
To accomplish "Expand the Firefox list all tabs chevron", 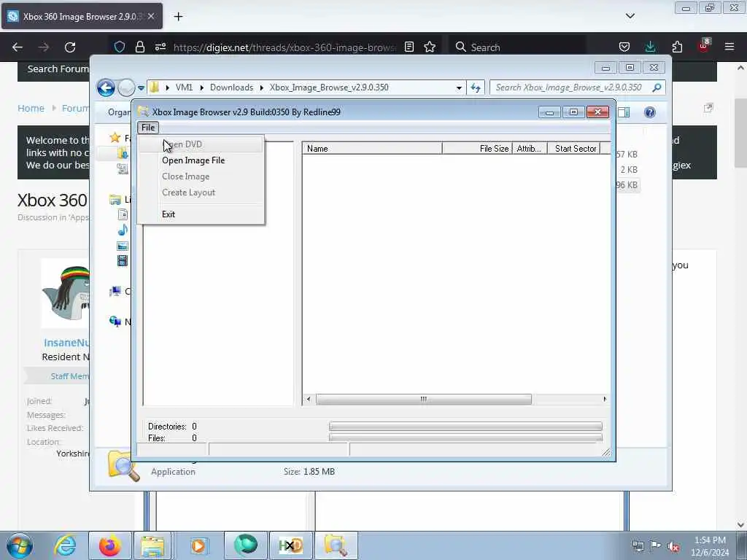I will point(630,16).
